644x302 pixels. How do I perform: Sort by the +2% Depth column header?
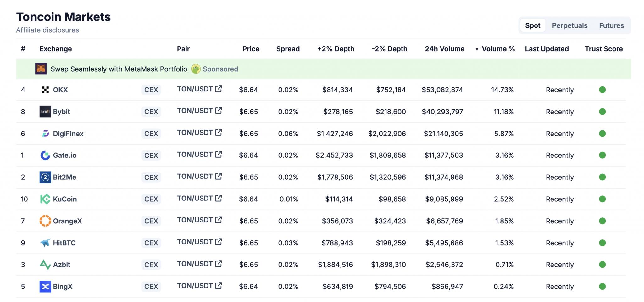336,49
